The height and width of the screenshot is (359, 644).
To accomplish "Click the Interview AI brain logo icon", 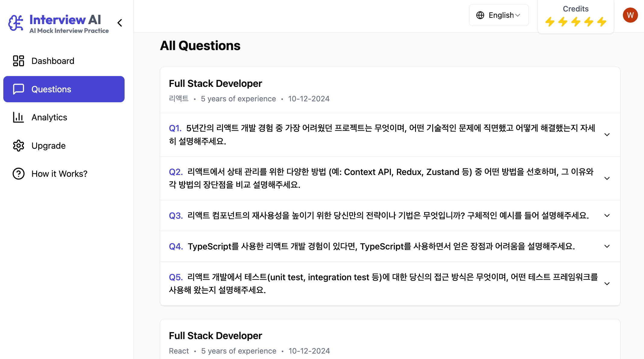I will coord(16,23).
